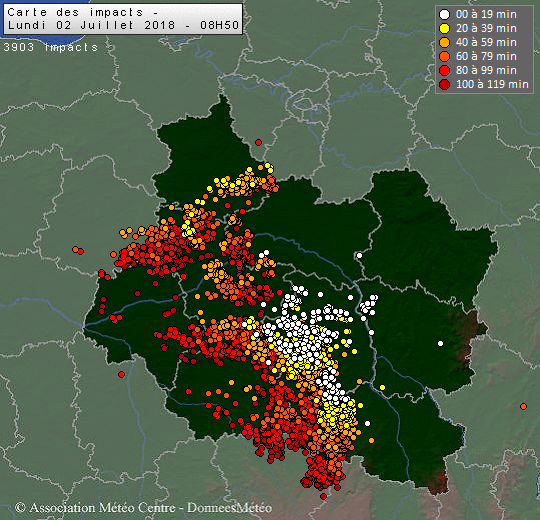Click the lowest red impact dot at the south
This screenshot has width=540, height=520.
tap(323, 496)
